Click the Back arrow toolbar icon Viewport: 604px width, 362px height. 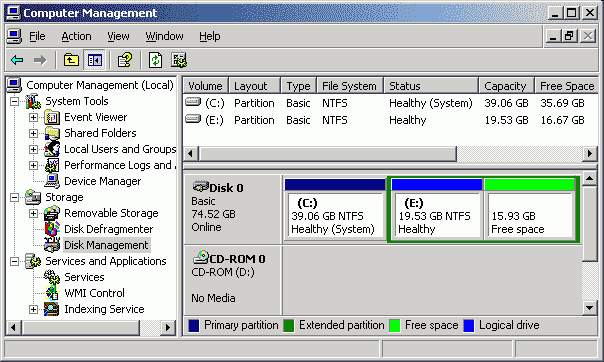click(x=17, y=60)
